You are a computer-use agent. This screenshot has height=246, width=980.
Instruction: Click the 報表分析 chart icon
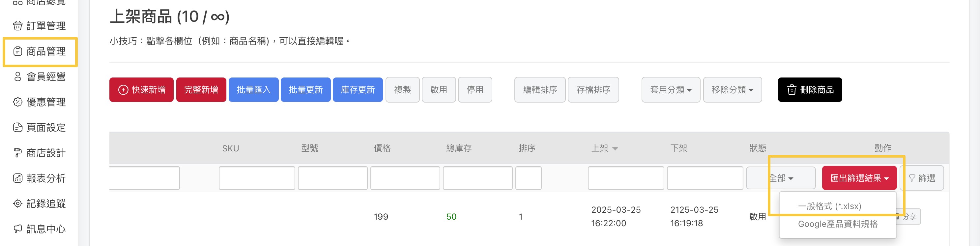pos(17,178)
